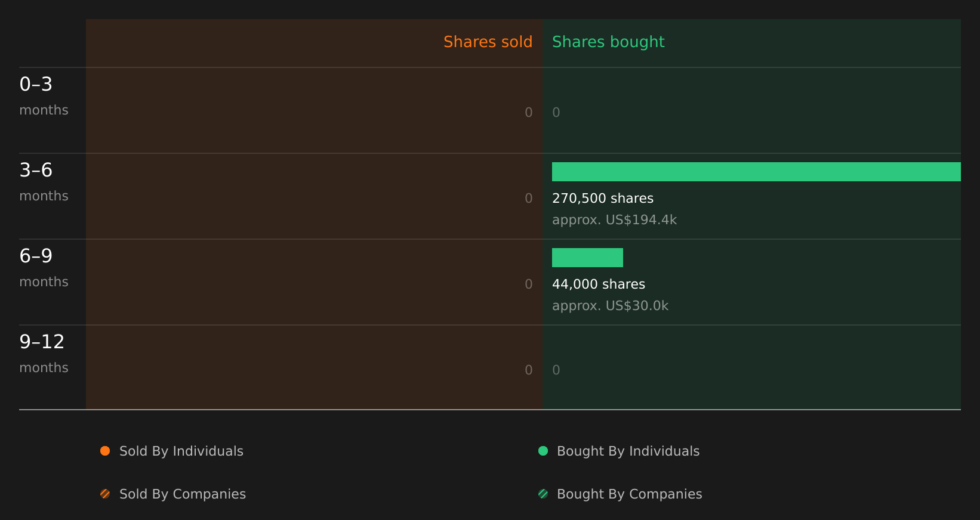Click the striped Sold By Companies legend icon
This screenshot has width=980, height=520.
coord(105,494)
